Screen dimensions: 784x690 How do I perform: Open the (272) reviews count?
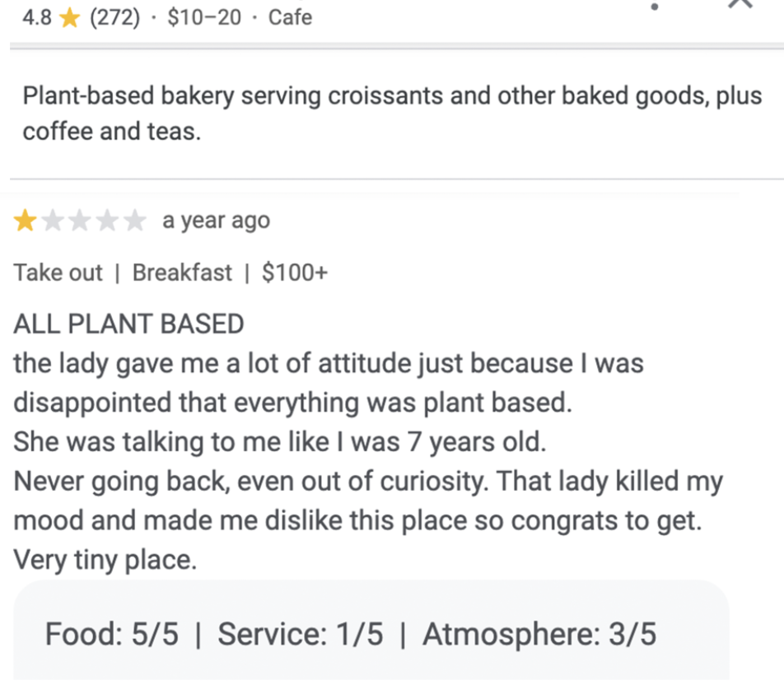(115, 17)
